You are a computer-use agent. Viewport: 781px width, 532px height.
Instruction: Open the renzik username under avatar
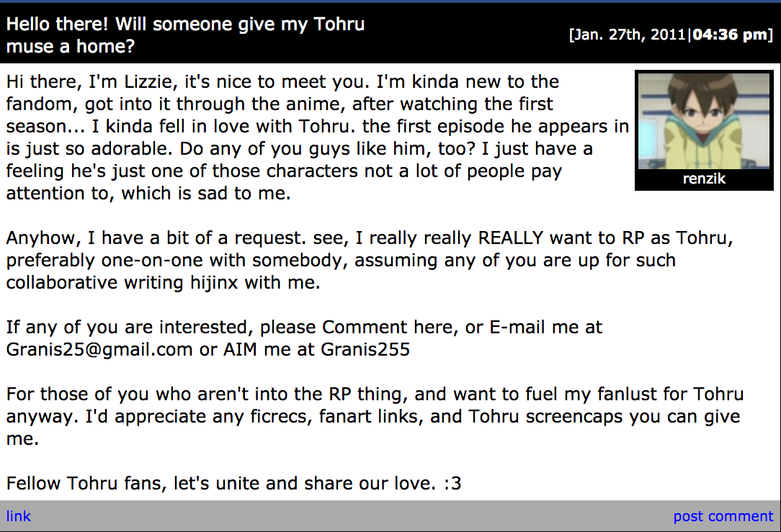(x=704, y=179)
